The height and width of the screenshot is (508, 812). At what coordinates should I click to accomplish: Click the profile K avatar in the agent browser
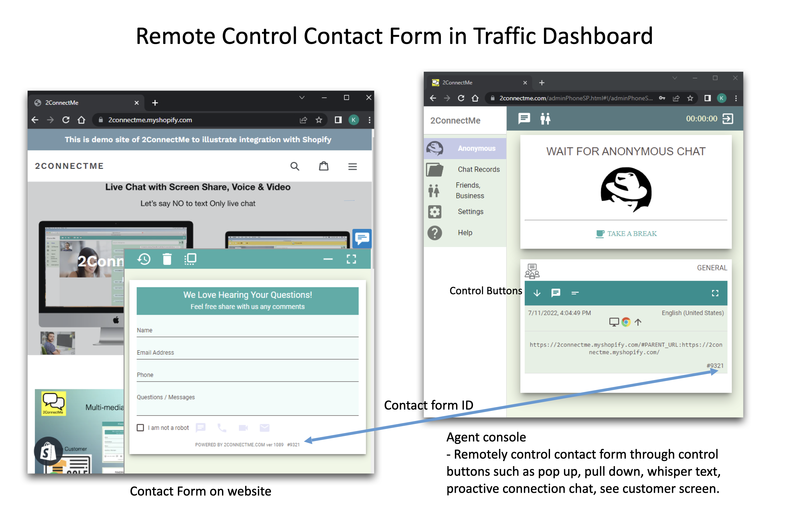click(721, 98)
